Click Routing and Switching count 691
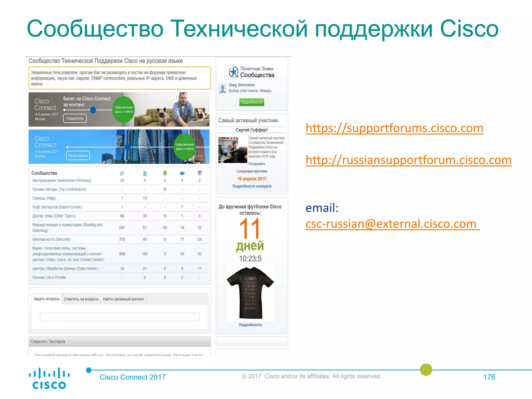 coord(122,228)
